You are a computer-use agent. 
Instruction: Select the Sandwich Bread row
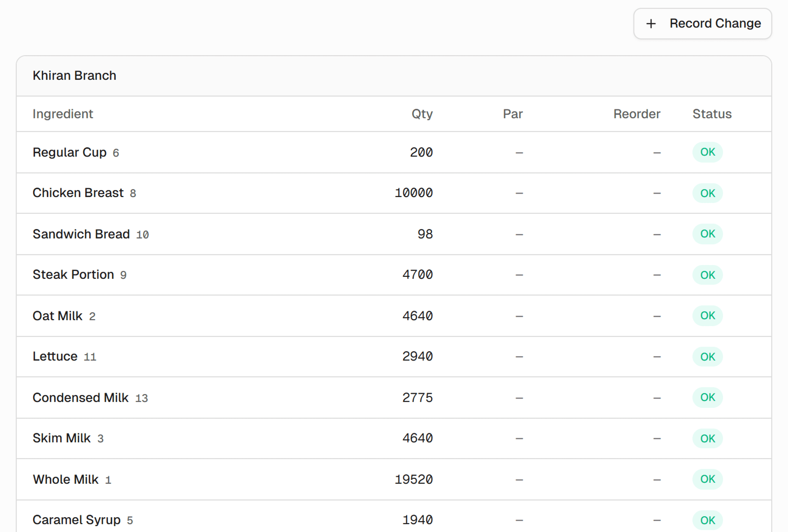click(81, 234)
